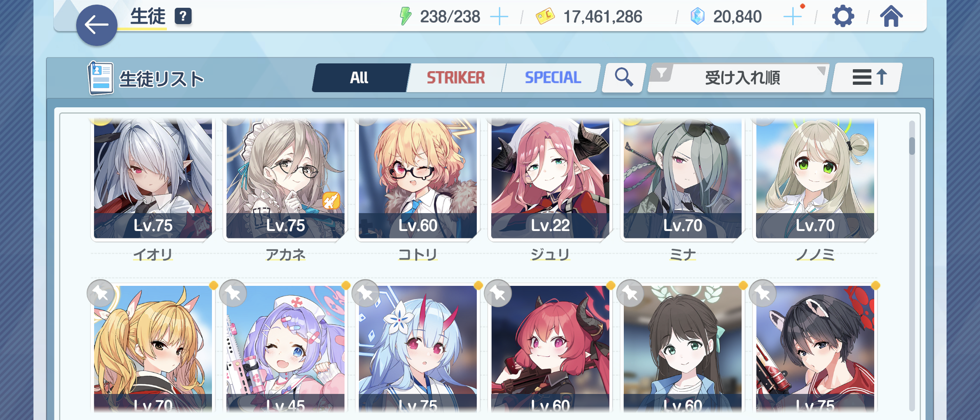Toggle pin on blue-haired oni student

pos(366,293)
